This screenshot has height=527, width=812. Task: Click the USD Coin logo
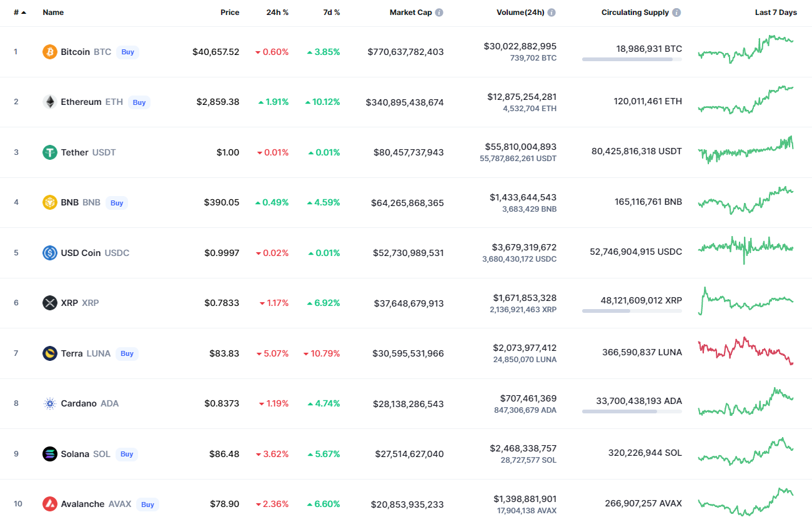[50, 253]
